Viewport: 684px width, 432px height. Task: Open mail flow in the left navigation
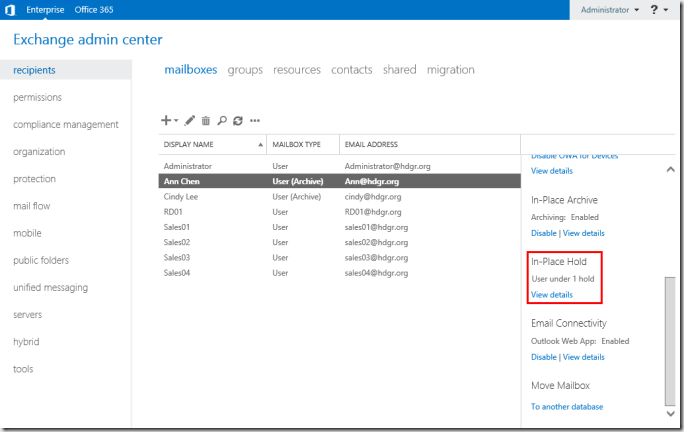point(31,206)
